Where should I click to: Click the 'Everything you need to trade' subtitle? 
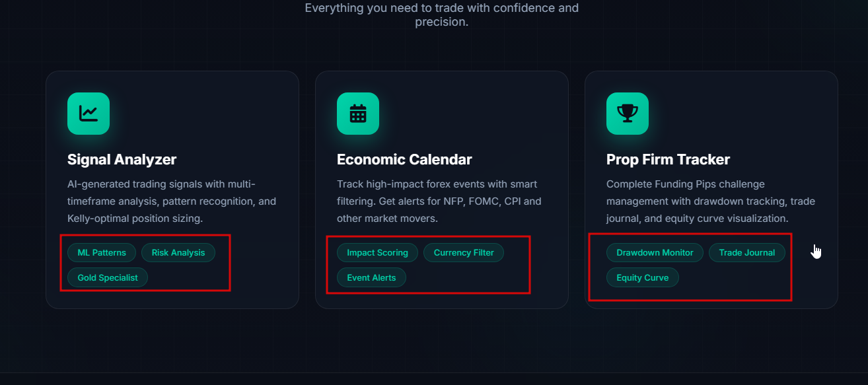(x=441, y=15)
